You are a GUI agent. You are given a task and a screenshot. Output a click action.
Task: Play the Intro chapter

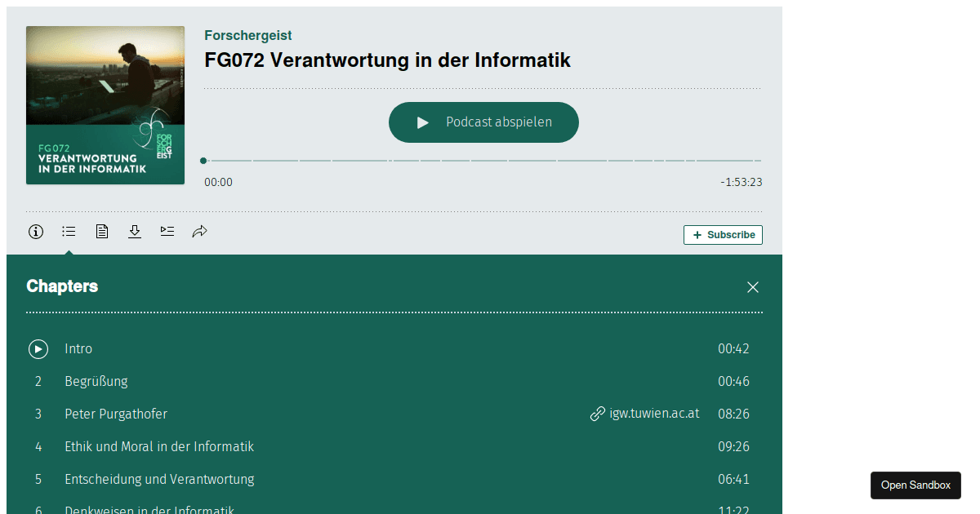(38, 349)
